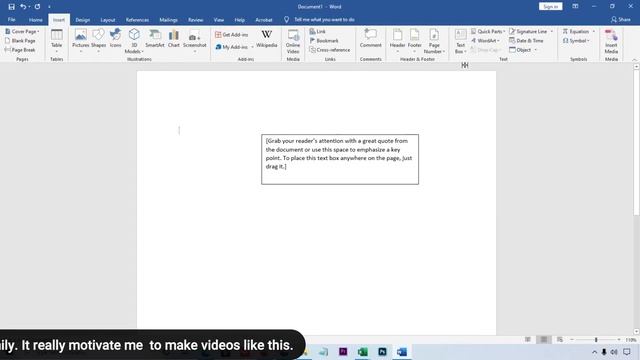This screenshot has width=640, height=360.
Task: Open Excel from the taskbar
Action: [362, 352]
